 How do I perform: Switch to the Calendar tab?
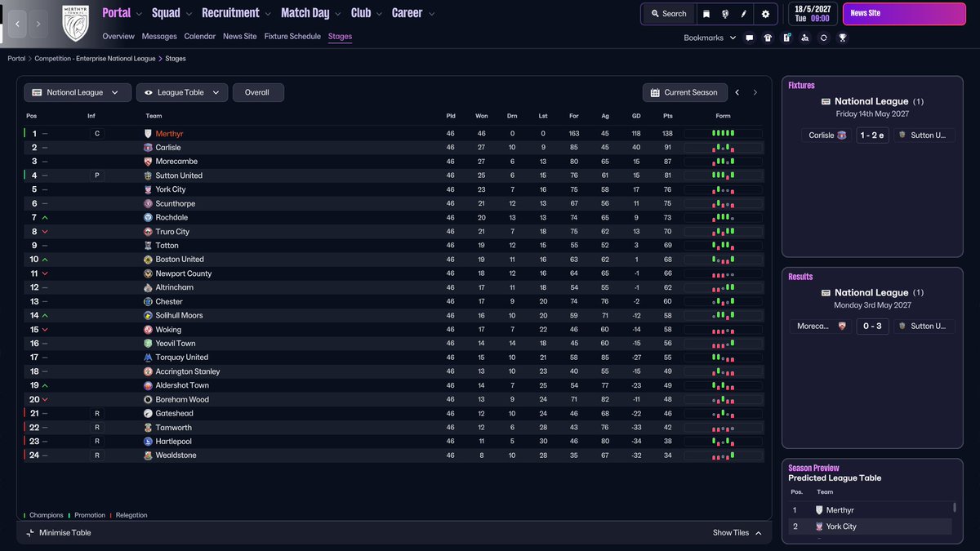[200, 37]
